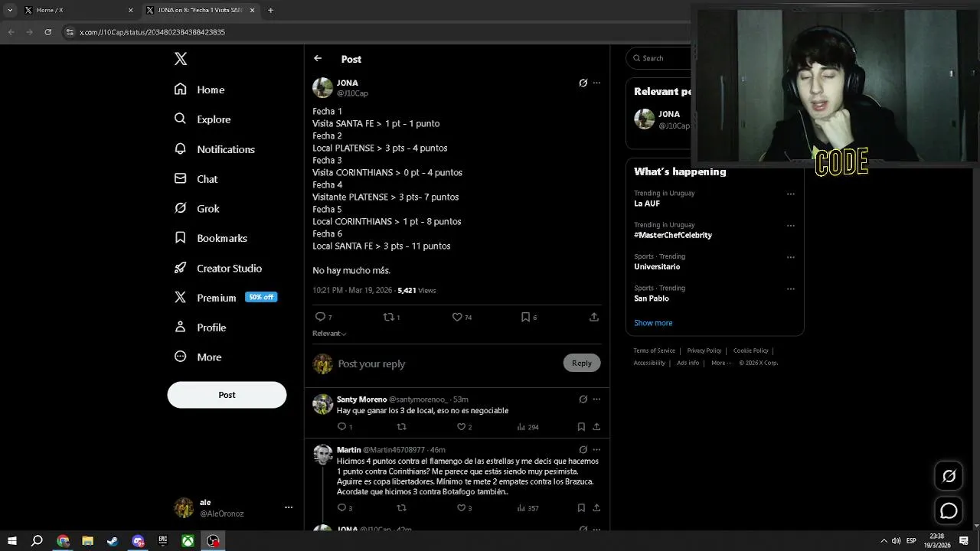Go back with the Post header arrow

[x=318, y=58]
